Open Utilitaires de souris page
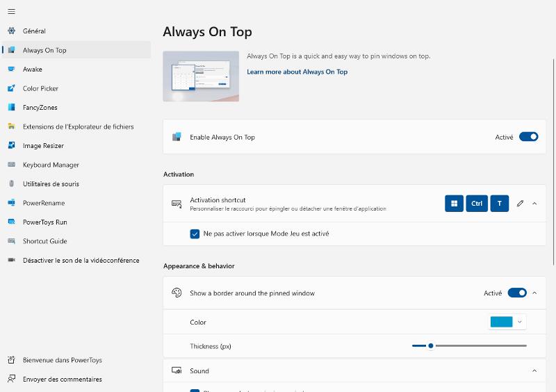The height and width of the screenshot is (392, 556). tap(76, 183)
